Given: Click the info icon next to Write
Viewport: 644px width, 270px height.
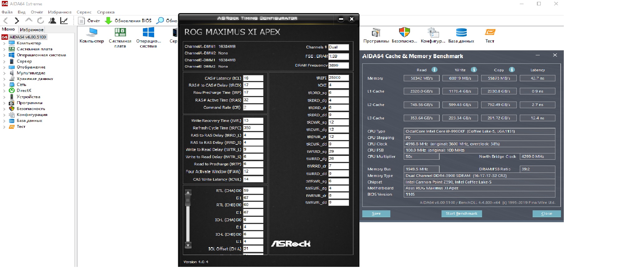Looking at the screenshot, I should point(474,70).
